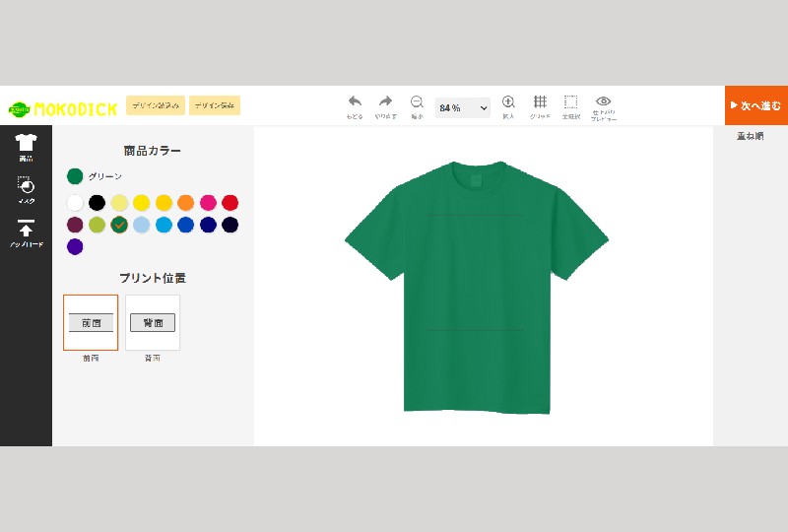This screenshot has width=788, height=532.
Task: Click the MOKODICK logo
Action: point(63,108)
